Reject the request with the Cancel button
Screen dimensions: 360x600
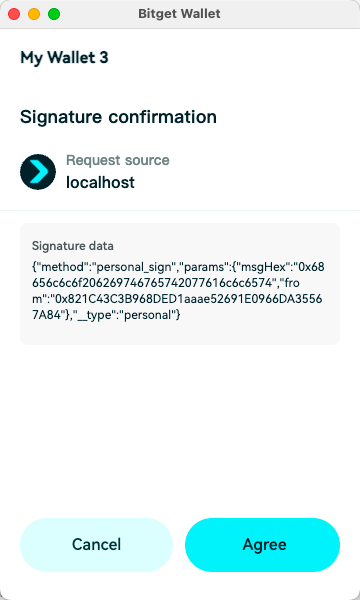point(96,545)
